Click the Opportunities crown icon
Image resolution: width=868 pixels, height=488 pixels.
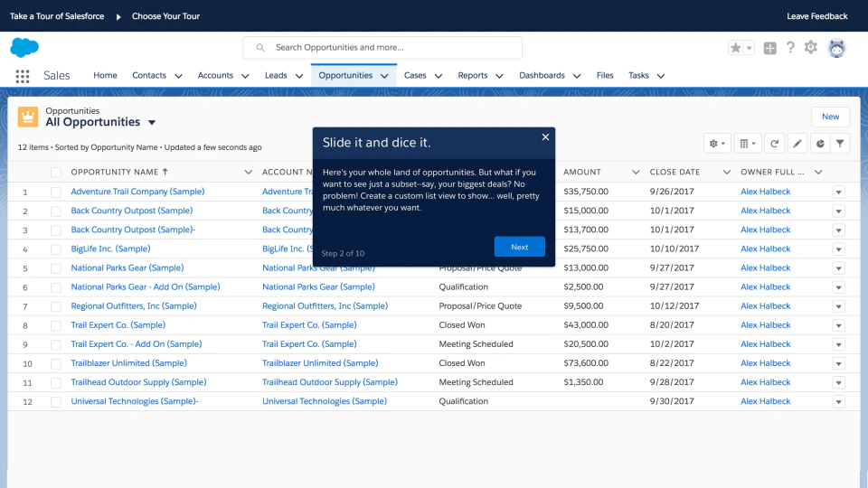tap(28, 117)
